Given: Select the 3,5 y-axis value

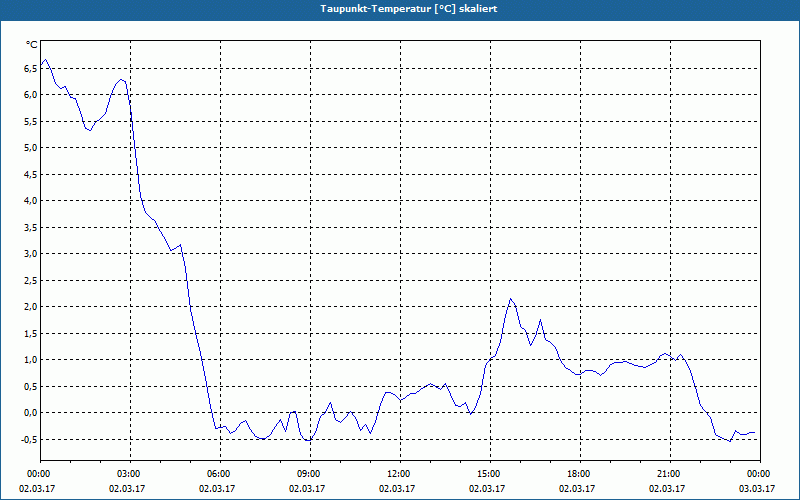Looking at the screenshot, I should click(30, 228).
